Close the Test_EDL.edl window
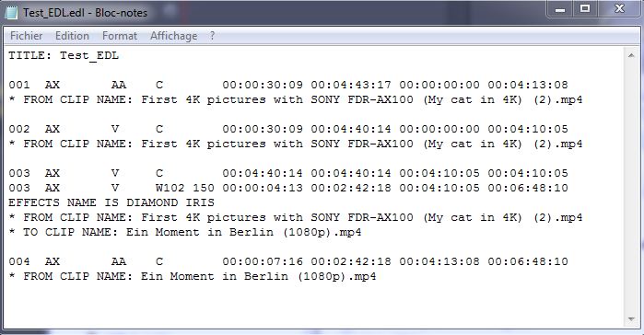 coord(619,9)
